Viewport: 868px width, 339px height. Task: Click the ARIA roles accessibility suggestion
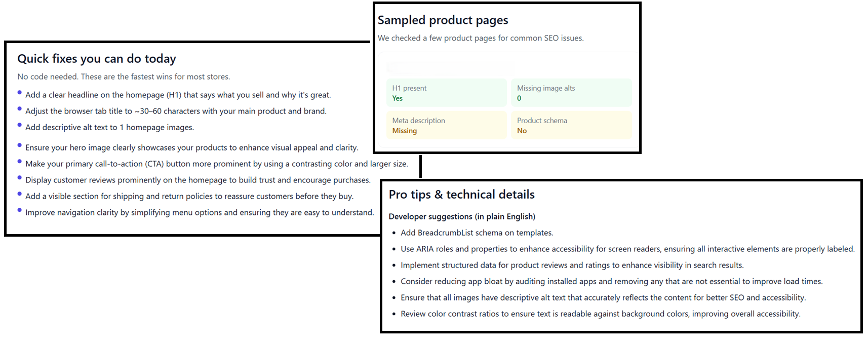click(x=627, y=249)
